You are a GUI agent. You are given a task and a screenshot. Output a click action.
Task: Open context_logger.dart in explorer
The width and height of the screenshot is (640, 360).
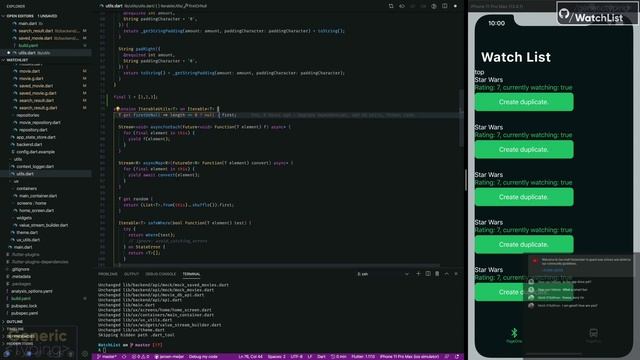[x=35, y=167]
